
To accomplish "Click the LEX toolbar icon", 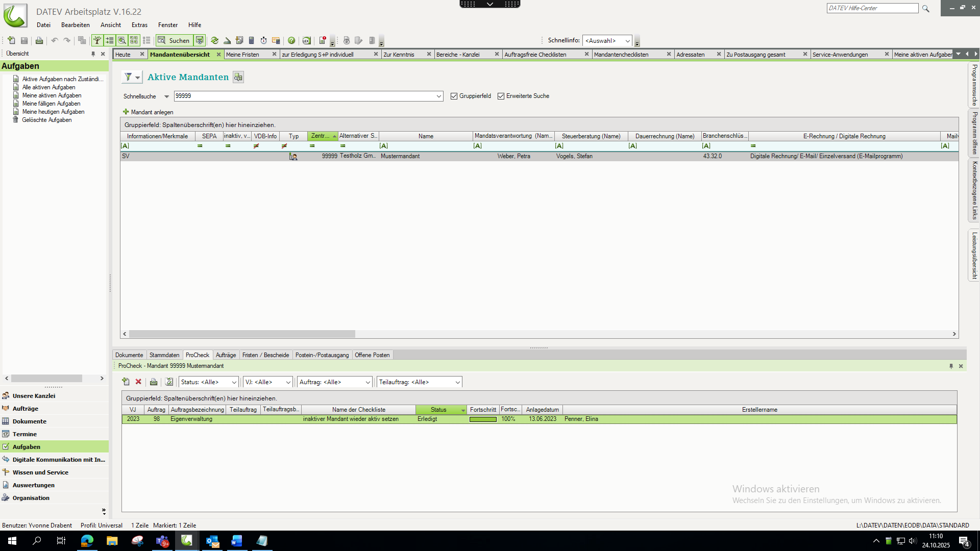I will pyautogui.click(x=306, y=41).
